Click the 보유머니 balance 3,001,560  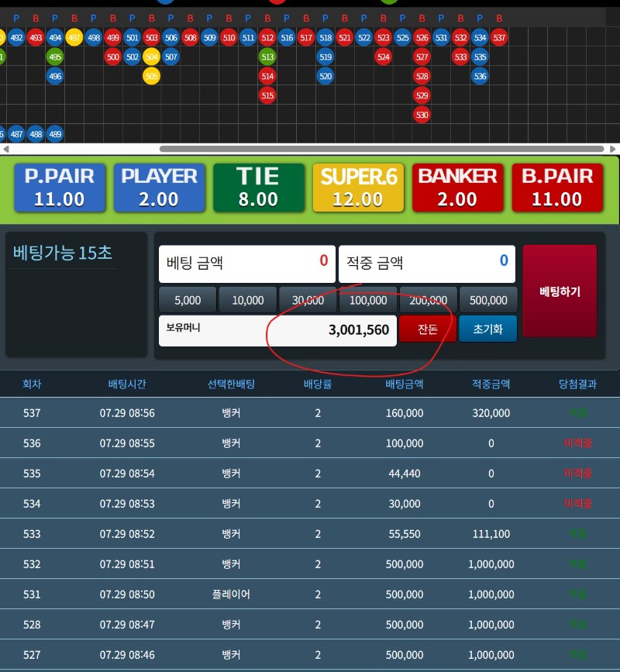277,330
